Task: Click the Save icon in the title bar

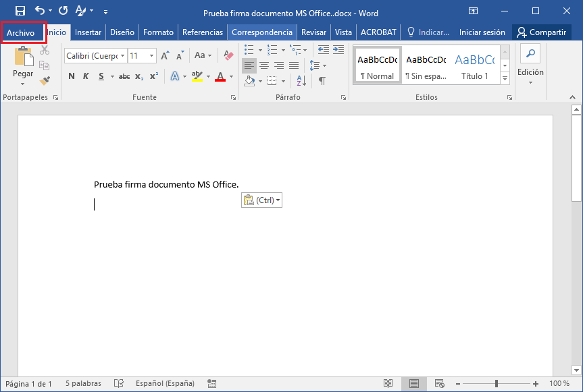Action: point(20,11)
